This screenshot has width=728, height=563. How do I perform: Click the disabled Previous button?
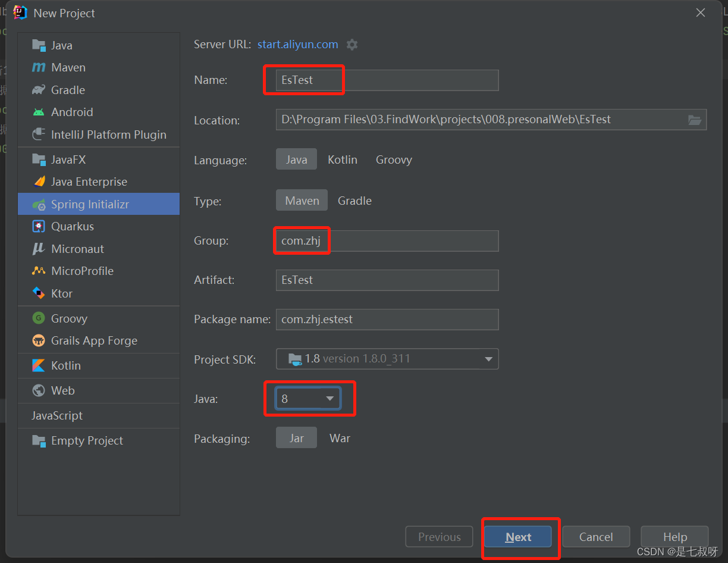(x=439, y=537)
